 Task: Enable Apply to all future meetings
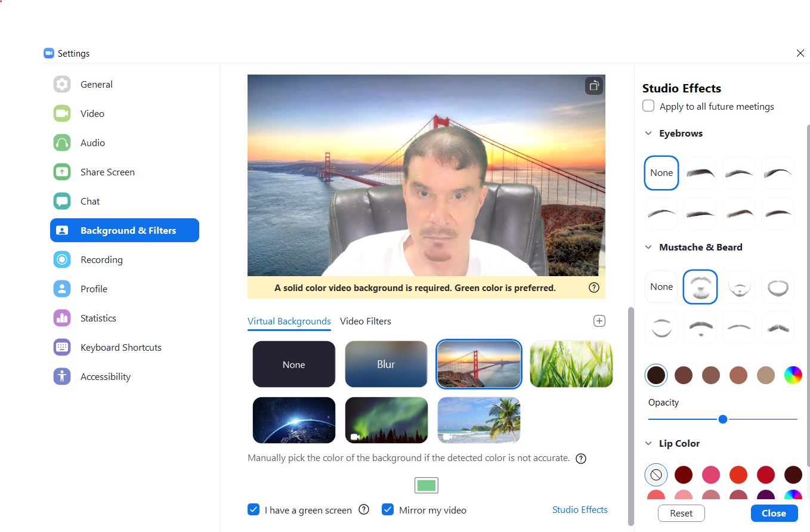648,106
